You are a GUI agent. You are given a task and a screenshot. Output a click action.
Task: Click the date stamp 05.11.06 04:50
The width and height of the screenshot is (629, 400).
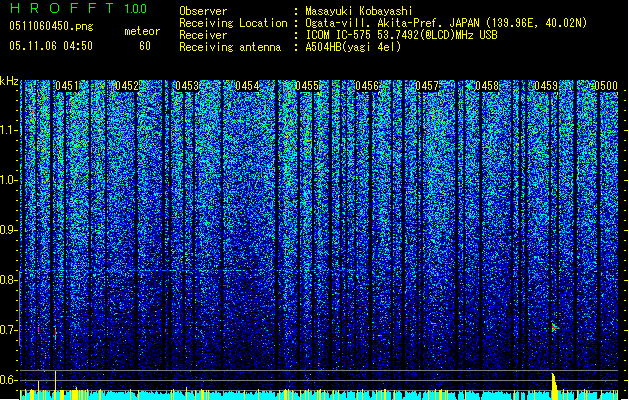[51, 46]
